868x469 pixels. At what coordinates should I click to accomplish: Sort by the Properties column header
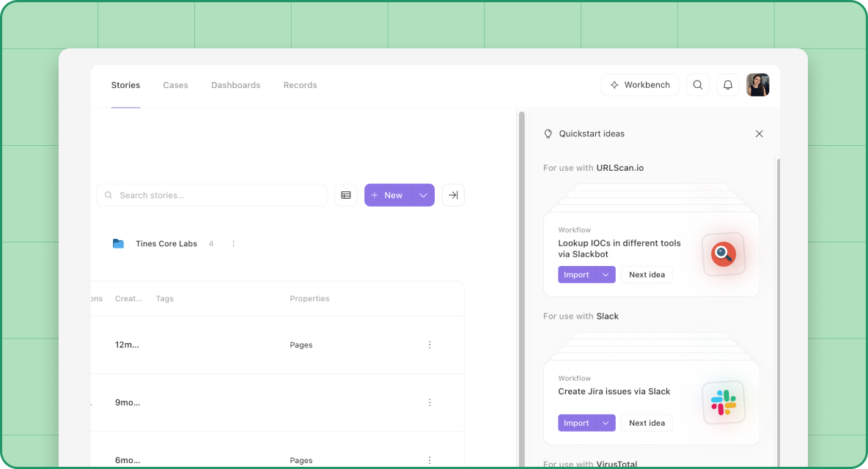click(309, 299)
